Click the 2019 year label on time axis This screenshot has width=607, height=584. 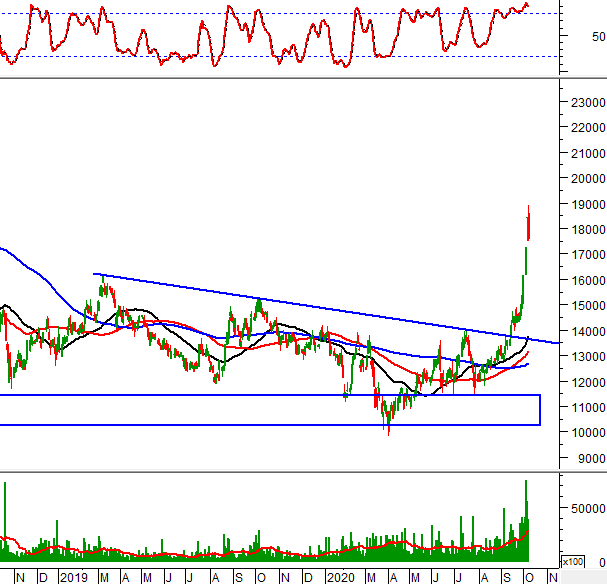tap(74, 578)
